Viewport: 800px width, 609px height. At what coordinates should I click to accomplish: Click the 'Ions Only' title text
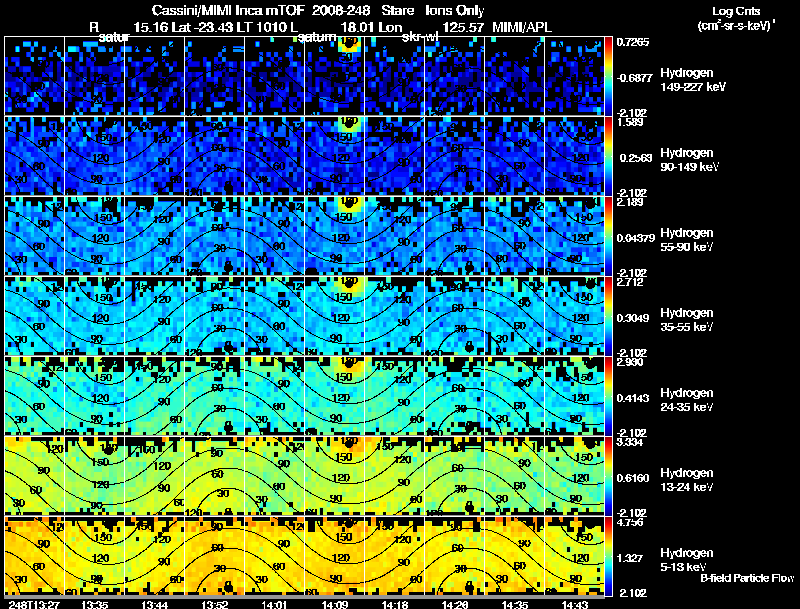pyautogui.click(x=455, y=11)
